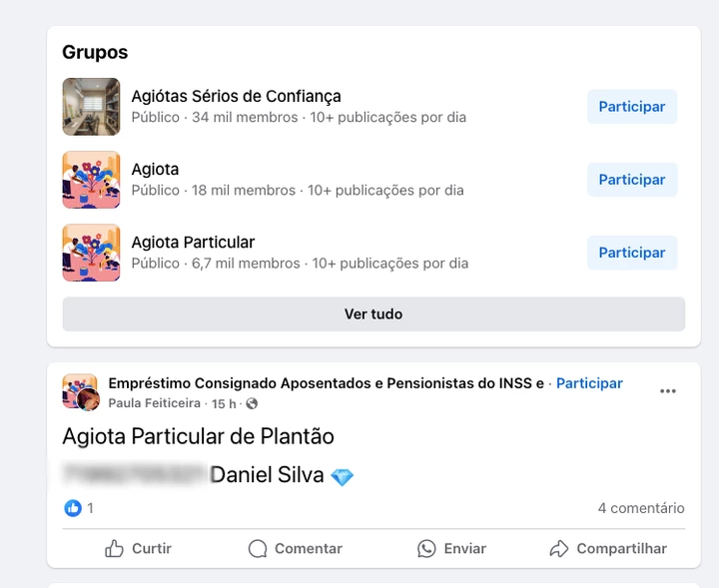Join the Agiota Particular group
Image resolution: width=719 pixels, height=588 pixels.
coord(631,253)
